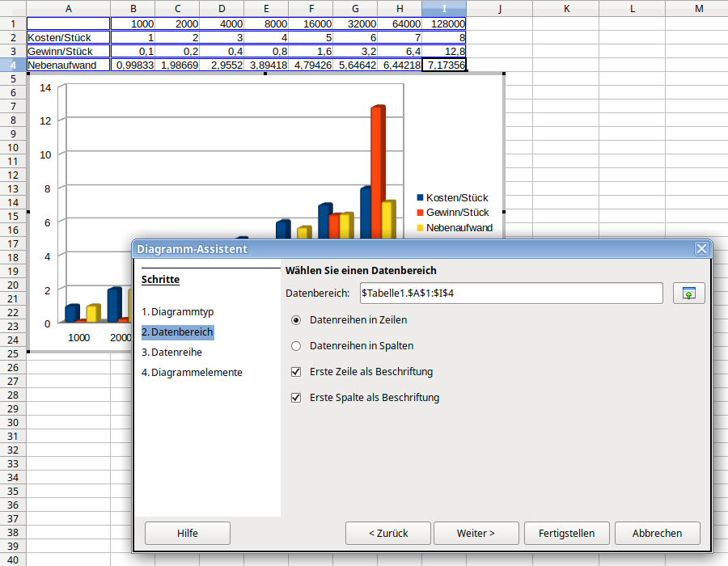
Task: Open Hilfe for the chart wizard
Action: coord(188,533)
